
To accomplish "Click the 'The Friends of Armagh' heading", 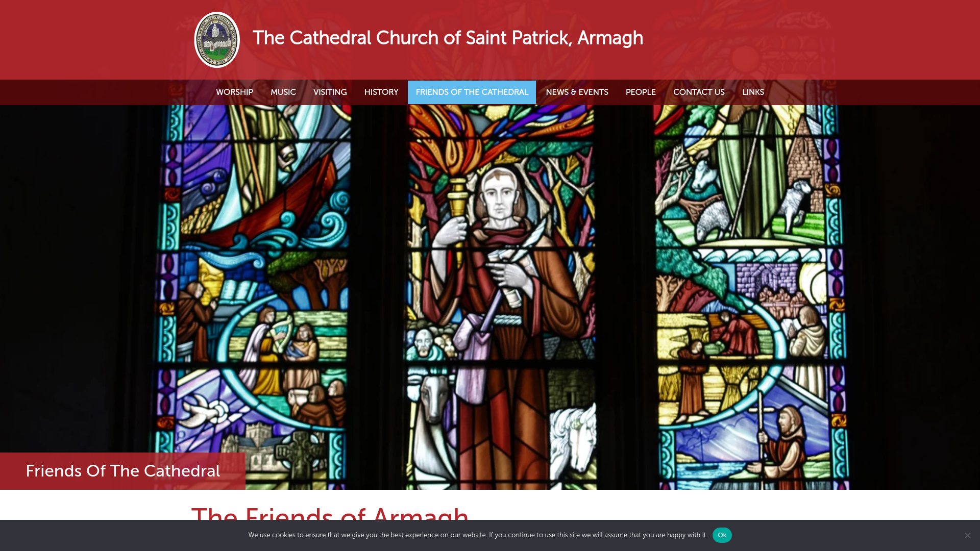I will click(x=330, y=513).
